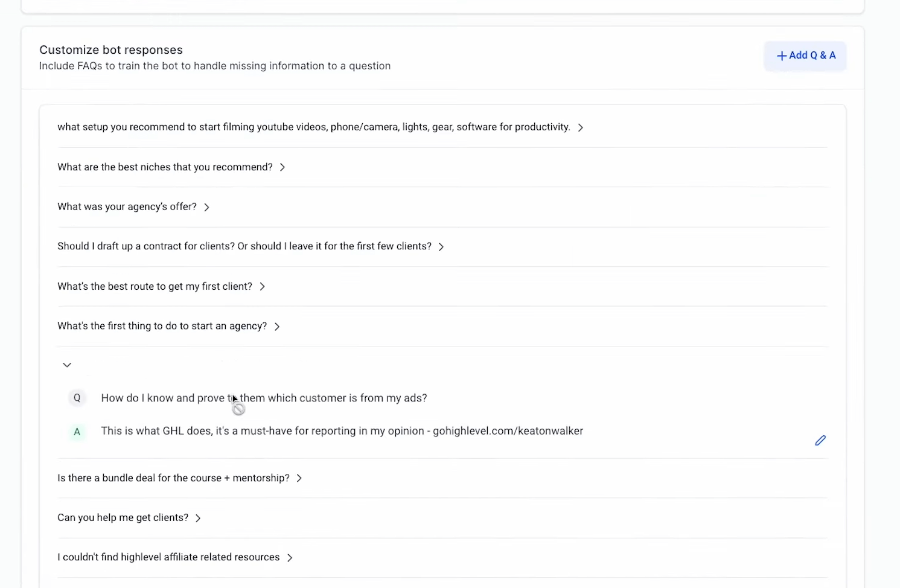Expand the highlevel affiliate resources chevron
The height and width of the screenshot is (588, 900).
290,558
